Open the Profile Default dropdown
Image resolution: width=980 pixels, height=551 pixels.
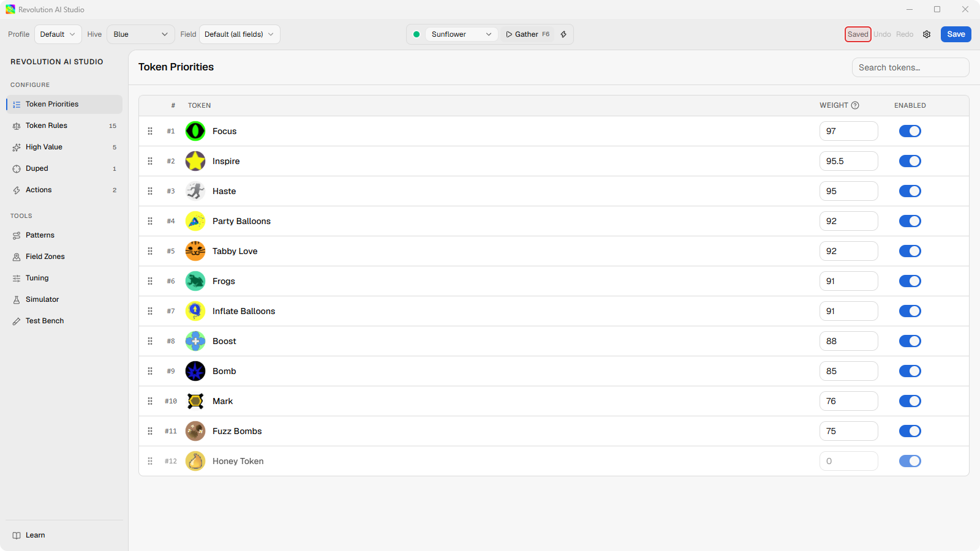pyautogui.click(x=58, y=34)
